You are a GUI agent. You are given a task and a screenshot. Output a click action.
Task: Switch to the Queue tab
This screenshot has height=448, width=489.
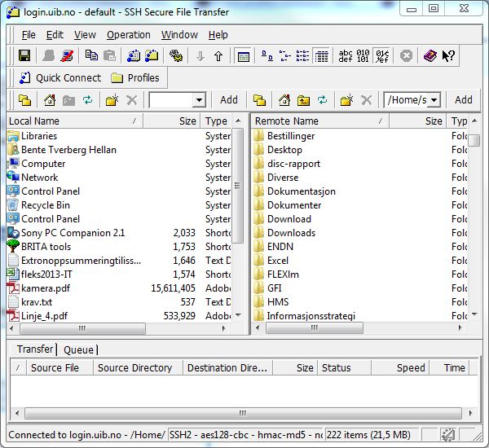(78, 349)
